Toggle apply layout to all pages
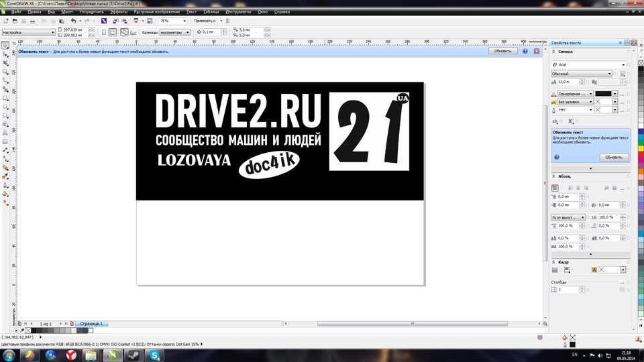Image resolution: width=644 pixels, height=362 pixels. click(124, 32)
